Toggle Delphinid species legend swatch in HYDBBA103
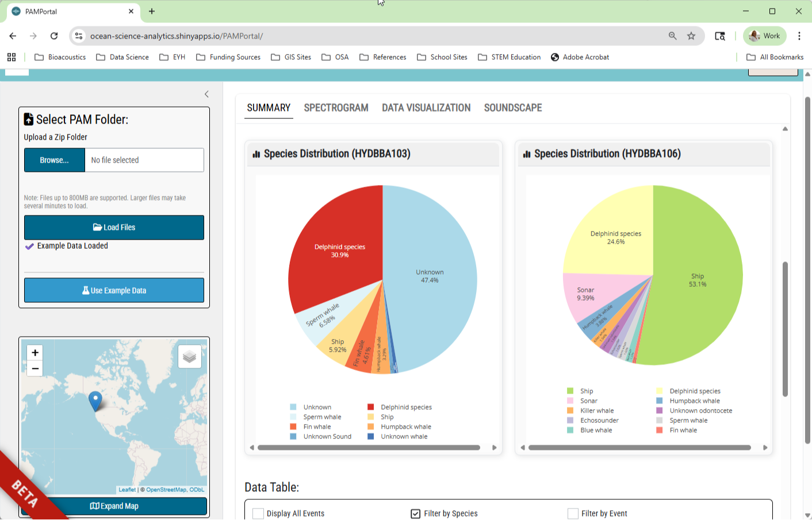This screenshot has width=812, height=520. click(x=371, y=407)
